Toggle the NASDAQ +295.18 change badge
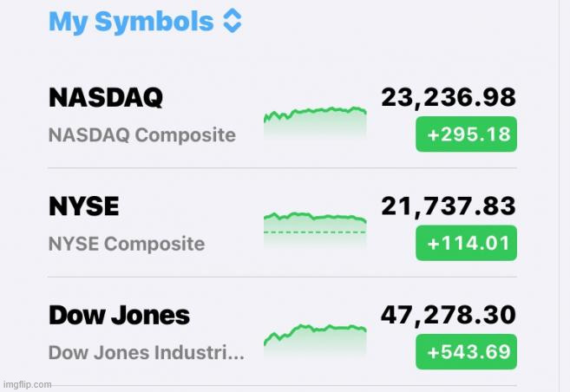This screenshot has height=392, width=570. [x=466, y=134]
